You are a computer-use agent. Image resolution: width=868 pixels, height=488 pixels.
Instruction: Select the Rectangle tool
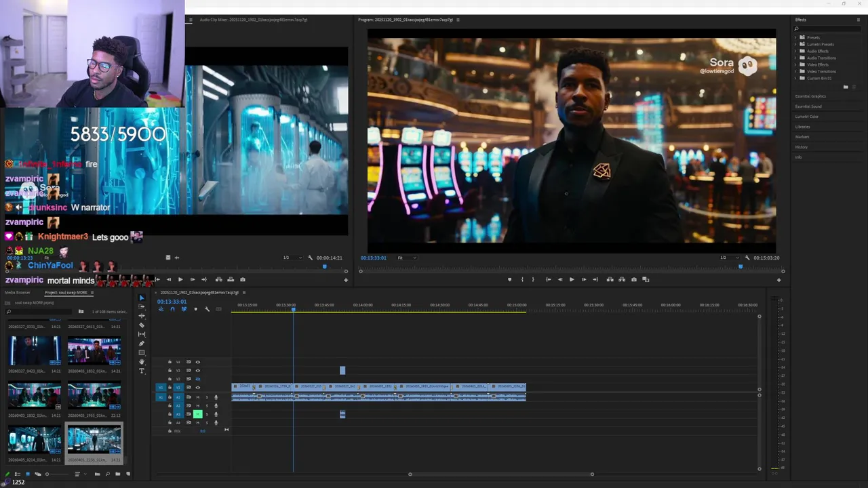[142, 352]
